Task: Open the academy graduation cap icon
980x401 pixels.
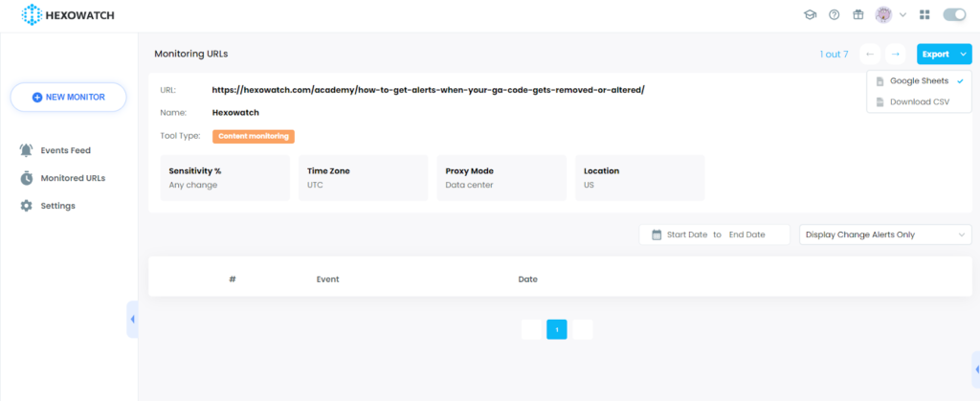Action: pos(810,15)
